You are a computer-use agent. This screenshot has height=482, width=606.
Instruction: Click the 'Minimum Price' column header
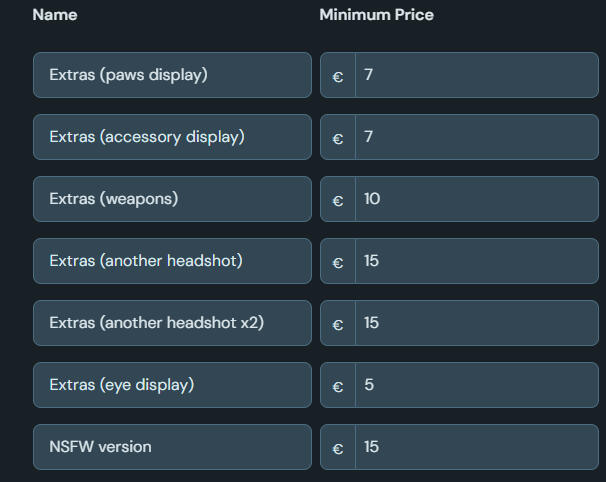pyautogui.click(x=376, y=15)
